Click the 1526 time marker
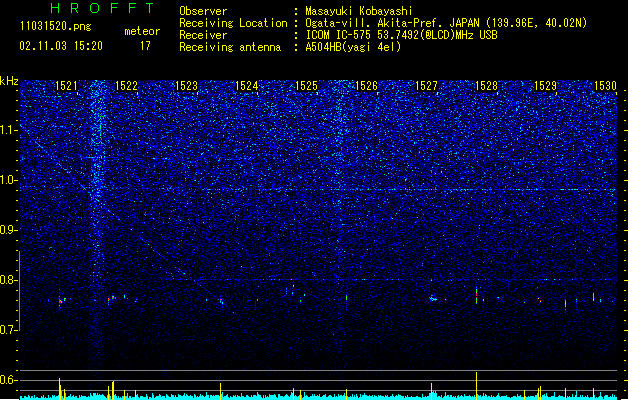629x400 pixels. click(366, 86)
